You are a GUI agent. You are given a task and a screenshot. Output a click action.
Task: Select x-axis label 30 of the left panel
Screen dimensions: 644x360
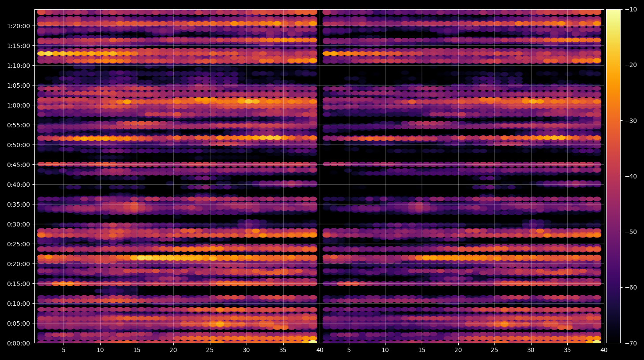pyautogui.click(x=246, y=350)
